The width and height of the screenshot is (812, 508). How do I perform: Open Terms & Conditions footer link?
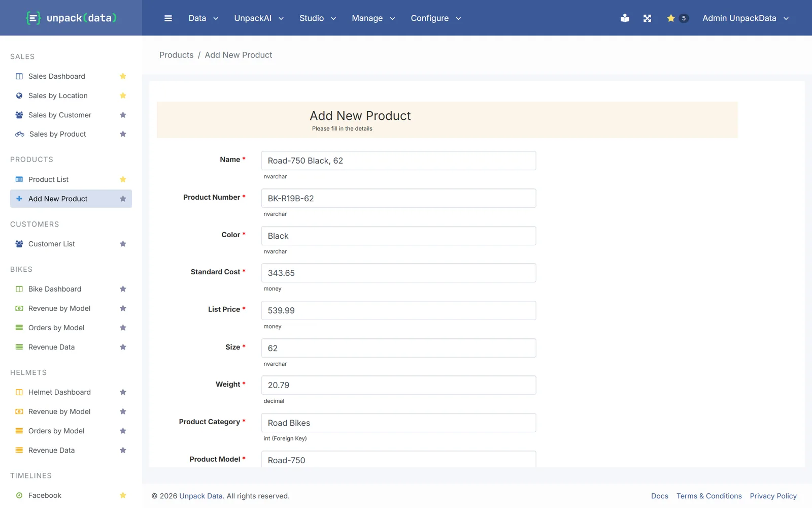point(709,496)
